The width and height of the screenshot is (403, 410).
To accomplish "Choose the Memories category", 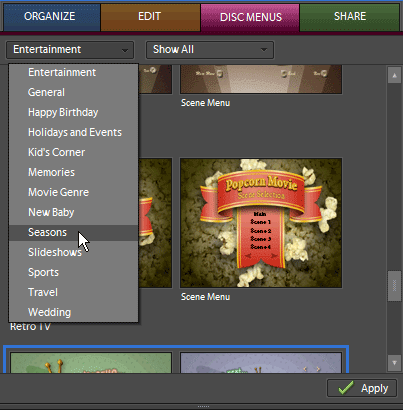I will [x=73, y=172].
